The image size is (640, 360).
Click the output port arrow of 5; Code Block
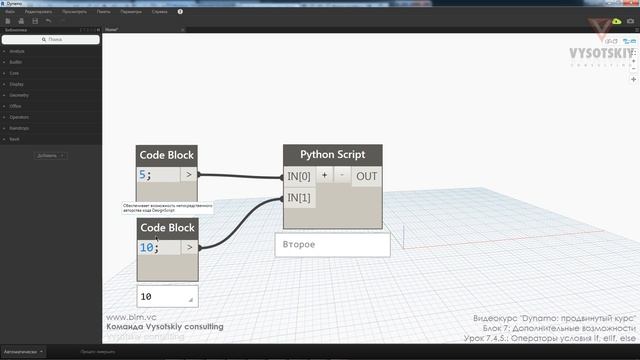click(189, 175)
